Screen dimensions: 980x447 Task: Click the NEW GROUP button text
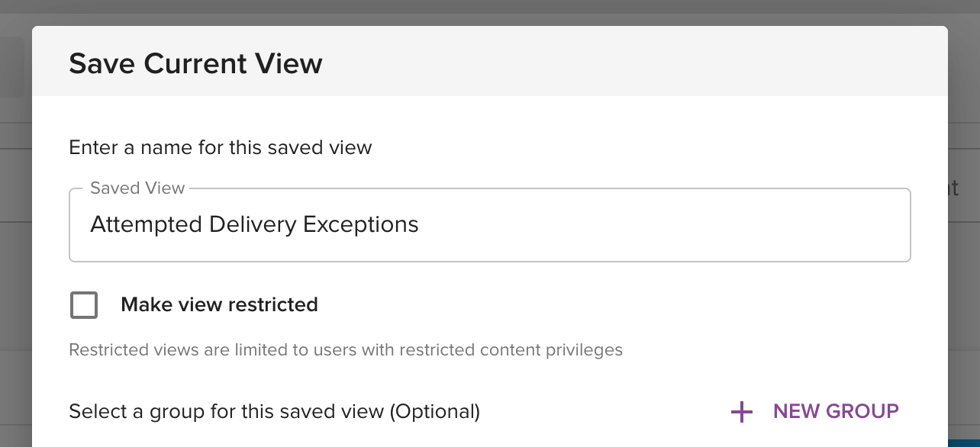(836, 412)
